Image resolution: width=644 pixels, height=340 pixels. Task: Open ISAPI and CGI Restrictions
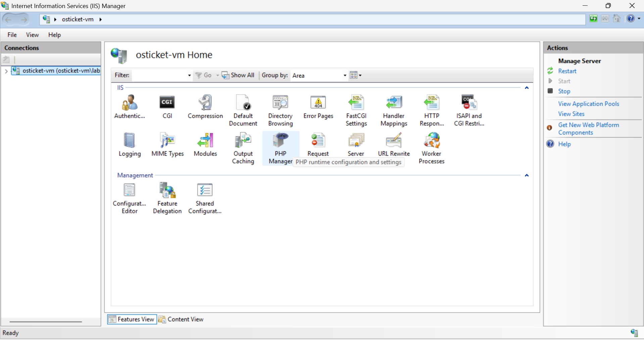[x=469, y=110]
